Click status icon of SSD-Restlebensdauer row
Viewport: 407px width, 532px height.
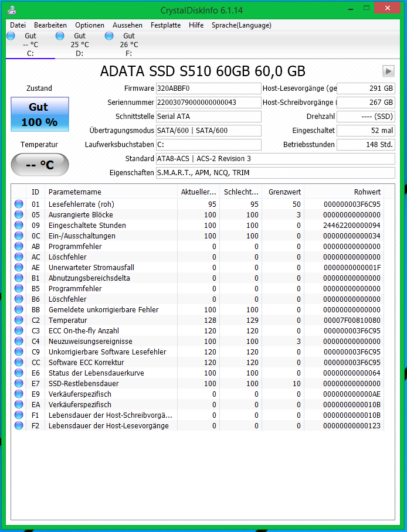(x=19, y=383)
